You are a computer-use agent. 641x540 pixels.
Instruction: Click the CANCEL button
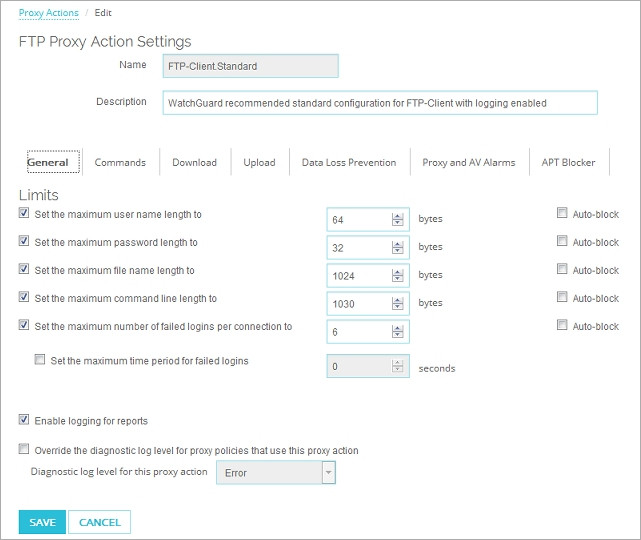[x=99, y=522]
